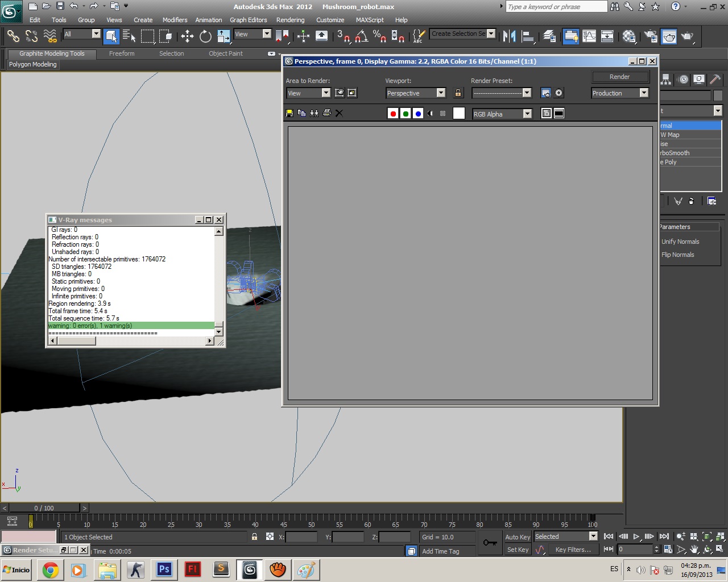The width and height of the screenshot is (728, 582).
Task: Toggle the 3D Snaps button
Action: [x=343, y=36]
